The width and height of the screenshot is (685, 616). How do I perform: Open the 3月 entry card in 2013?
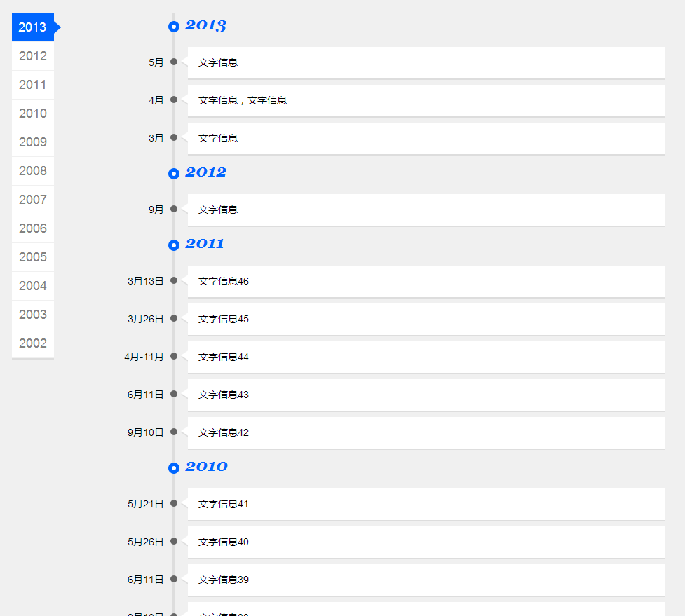(426, 138)
